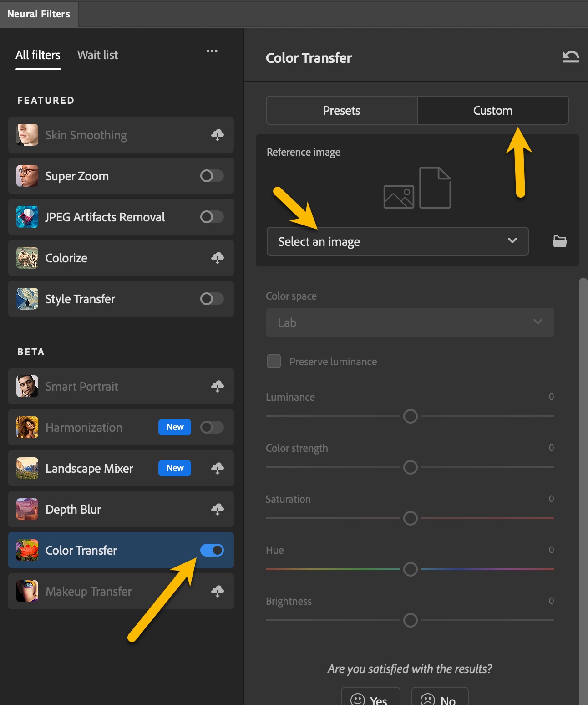
Task: Open the three-dots filter options menu
Action: [x=212, y=51]
